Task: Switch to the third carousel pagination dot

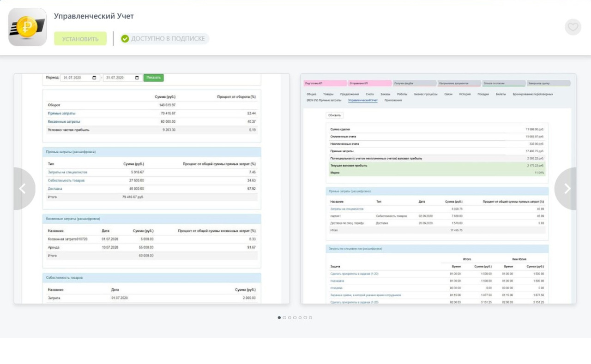Action: click(289, 317)
